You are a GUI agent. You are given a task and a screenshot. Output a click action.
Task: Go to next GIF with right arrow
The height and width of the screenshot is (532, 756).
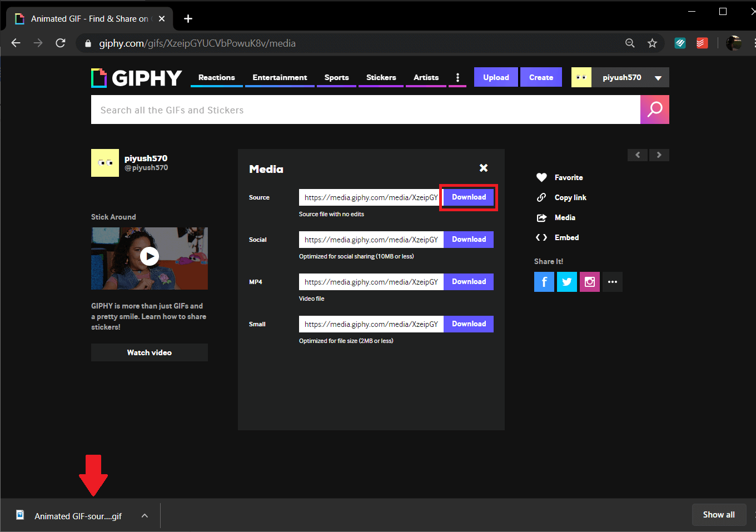click(659, 155)
